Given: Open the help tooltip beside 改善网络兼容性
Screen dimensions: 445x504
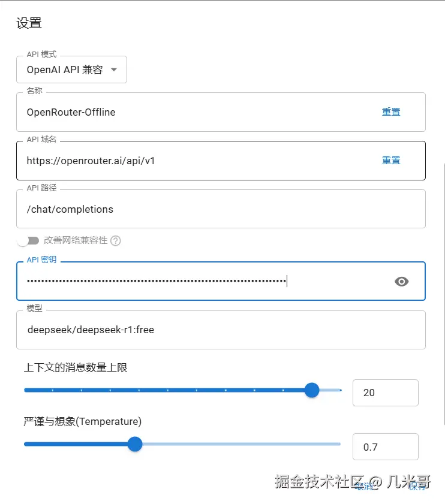Looking at the screenshot, I should coord(115,240).
